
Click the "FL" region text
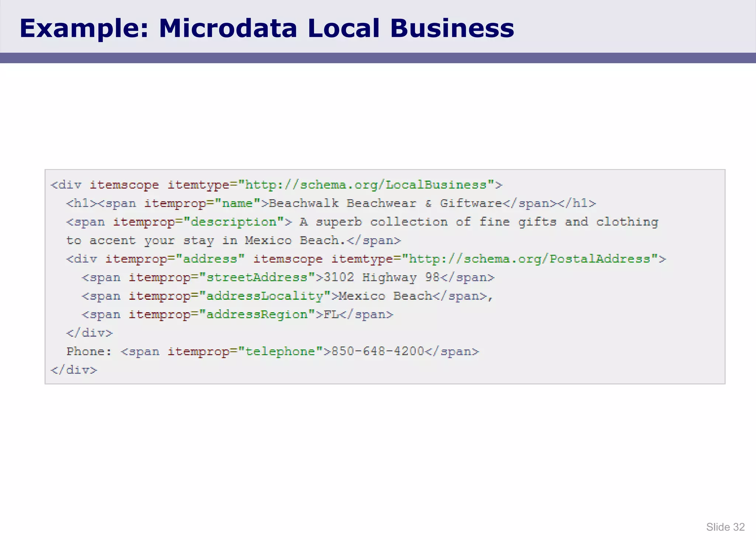(331, 314)
